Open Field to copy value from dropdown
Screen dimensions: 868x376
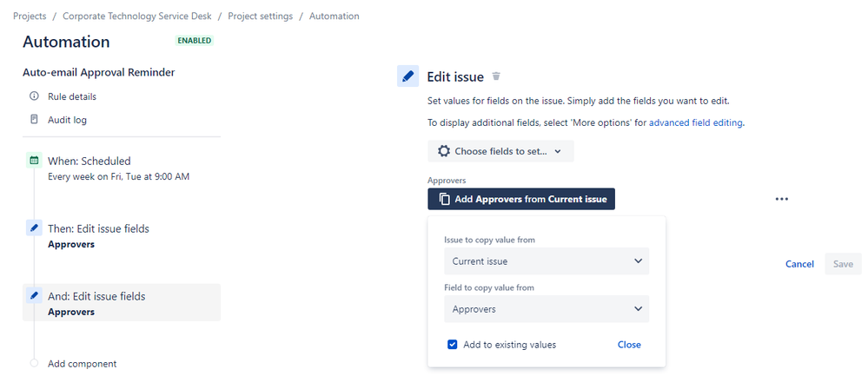(x=547, y=309)
